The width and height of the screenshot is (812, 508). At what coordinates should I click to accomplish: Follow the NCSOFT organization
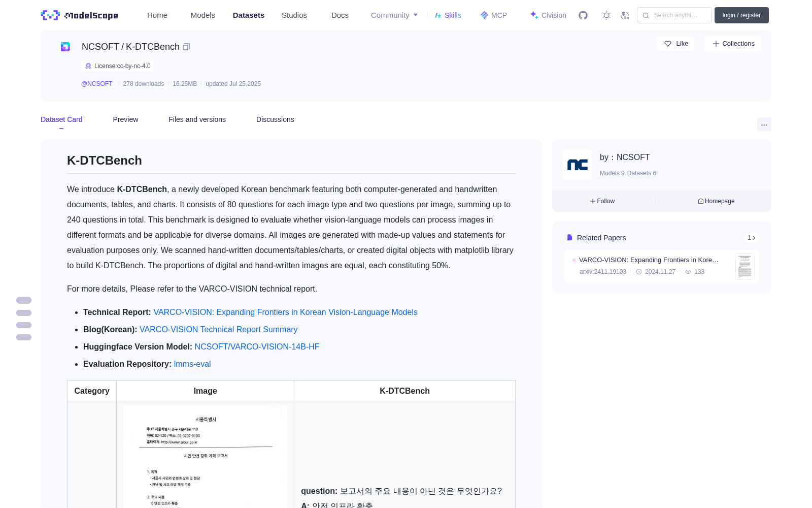click(602, 201)
